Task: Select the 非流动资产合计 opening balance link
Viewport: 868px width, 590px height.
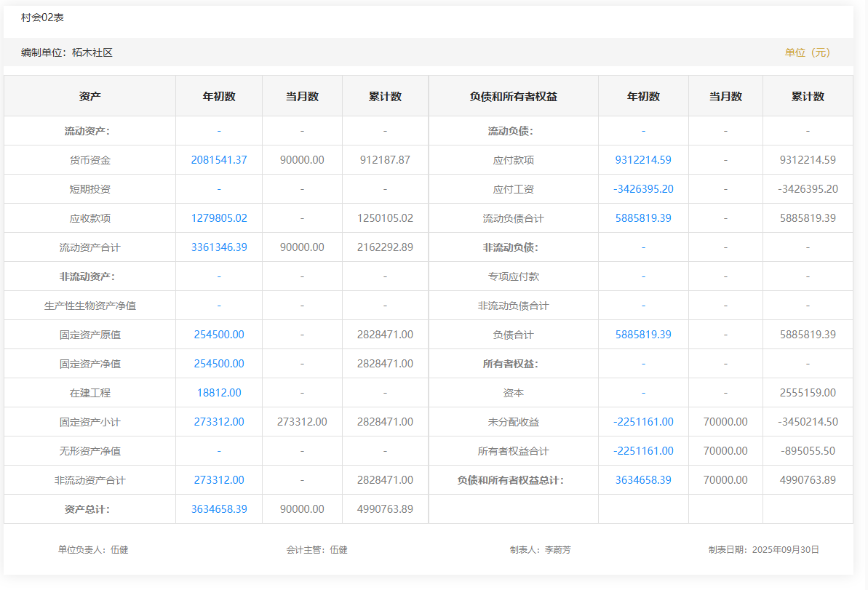Action: pos(219,480)
